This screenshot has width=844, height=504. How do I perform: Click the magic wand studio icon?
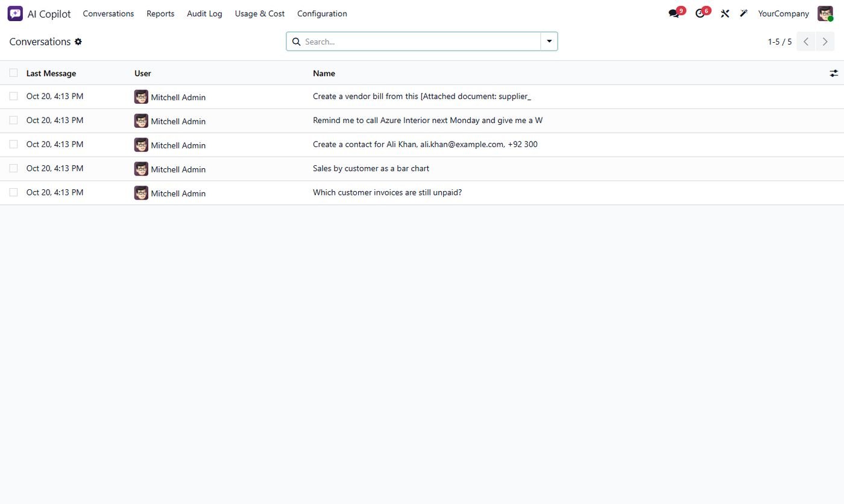pyautogui.click(x=744, y=13)
